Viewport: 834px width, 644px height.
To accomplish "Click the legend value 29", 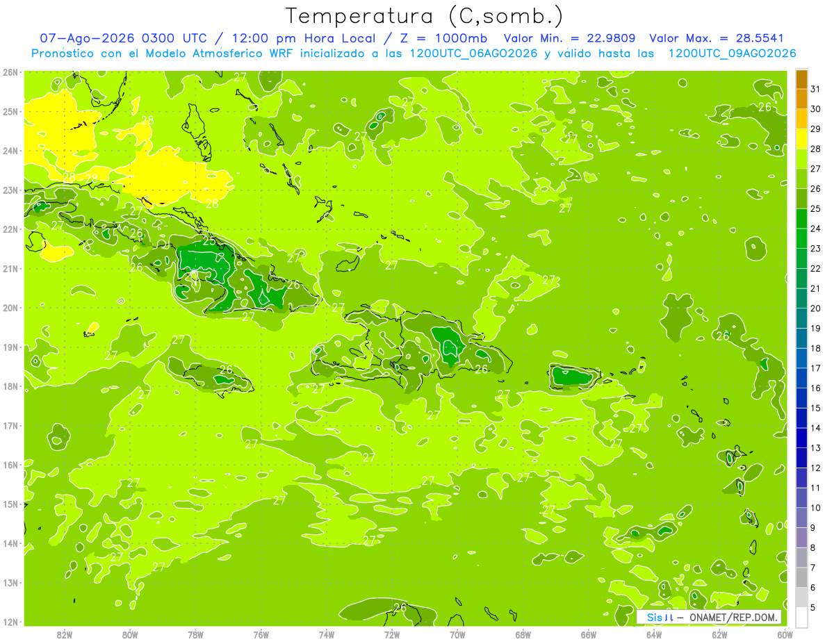I will (x=816, y=129).
